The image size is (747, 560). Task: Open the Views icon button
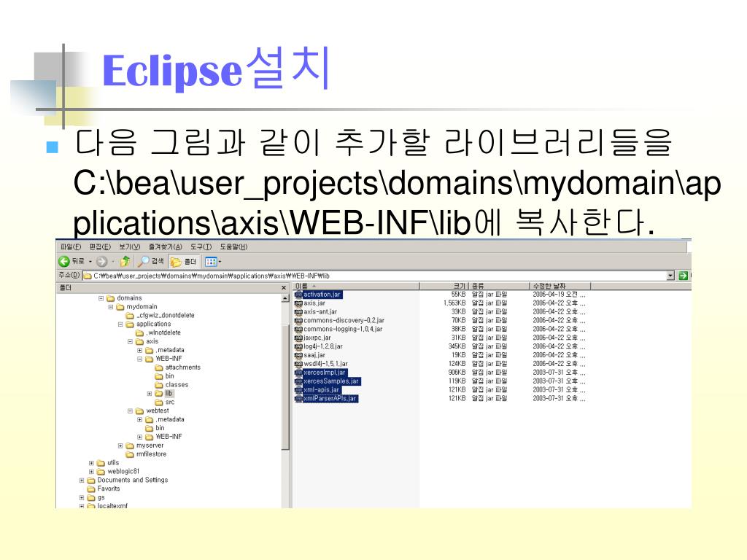click(211, 262)
